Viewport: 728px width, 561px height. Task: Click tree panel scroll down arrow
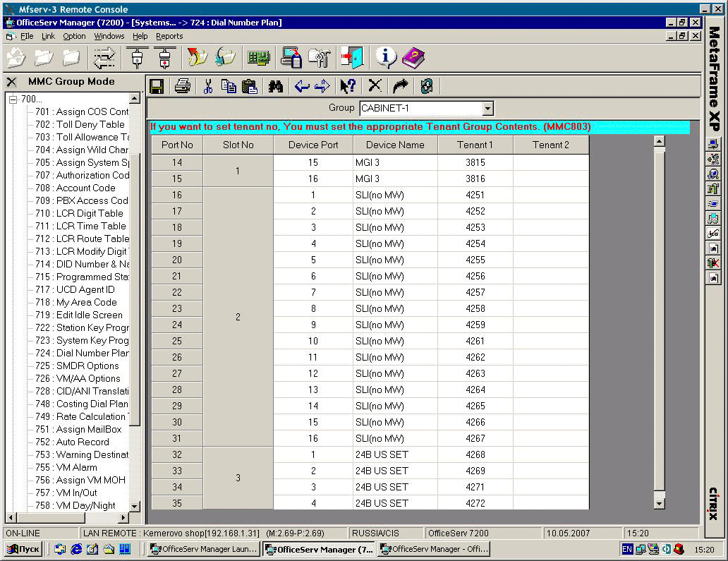coord(135,506)
